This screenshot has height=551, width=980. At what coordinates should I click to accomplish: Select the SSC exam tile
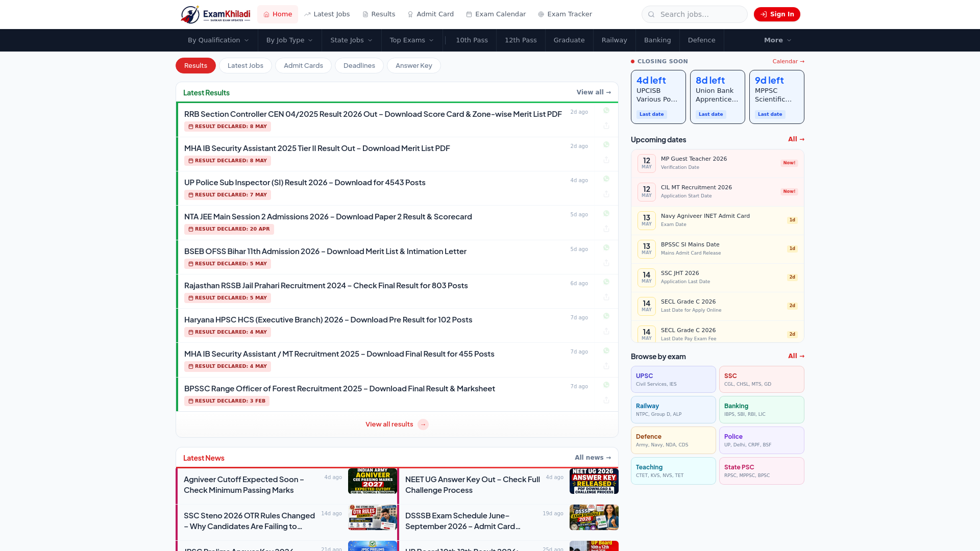[x=762, y=380]
